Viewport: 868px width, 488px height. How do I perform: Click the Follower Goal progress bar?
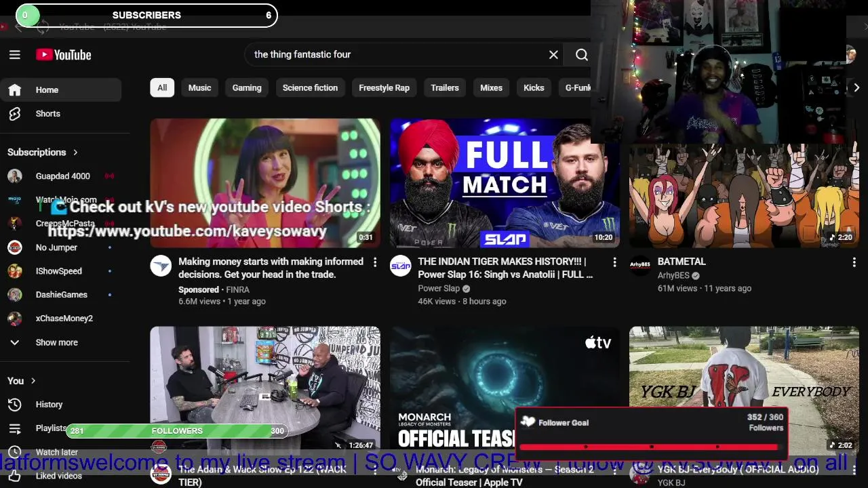click(x=651, y=447)
